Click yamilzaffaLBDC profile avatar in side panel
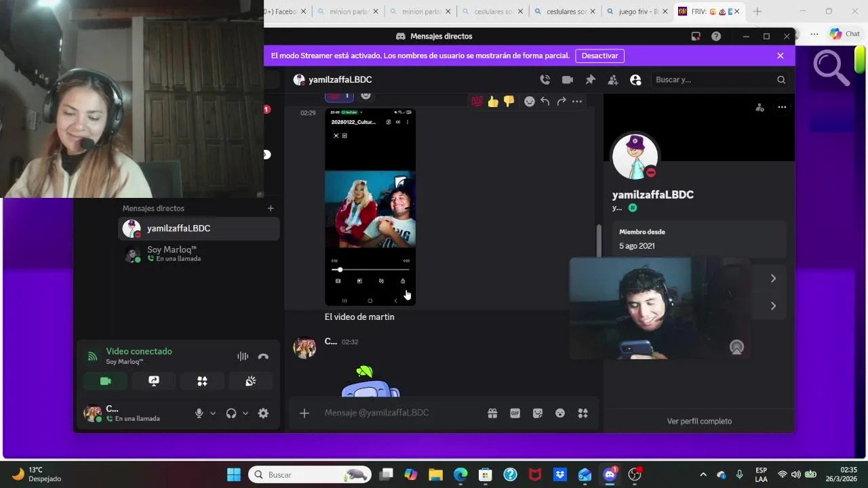The image size is (868, 488). tap(635, 157)
